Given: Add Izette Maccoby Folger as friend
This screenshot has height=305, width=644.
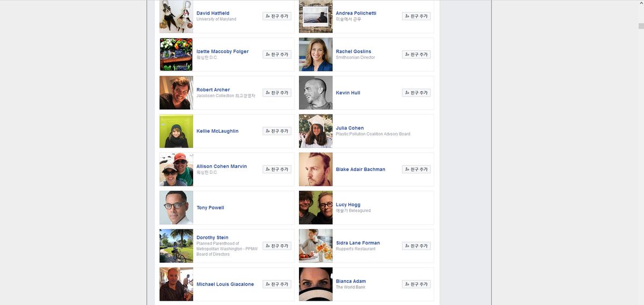Looking at the screenshot, I should point(277,54).
